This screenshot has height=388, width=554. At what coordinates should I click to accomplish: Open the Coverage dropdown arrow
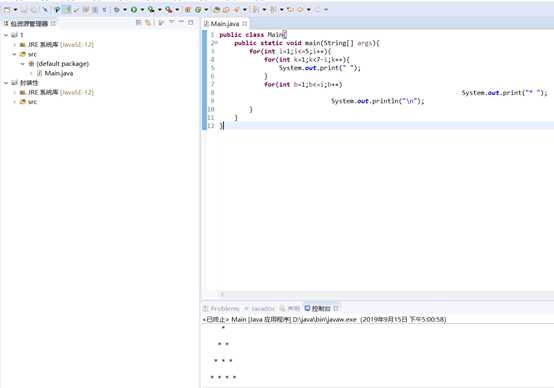160,10
